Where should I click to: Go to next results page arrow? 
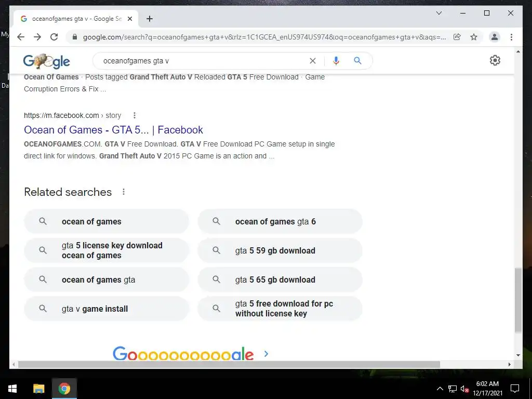[266, 354]
